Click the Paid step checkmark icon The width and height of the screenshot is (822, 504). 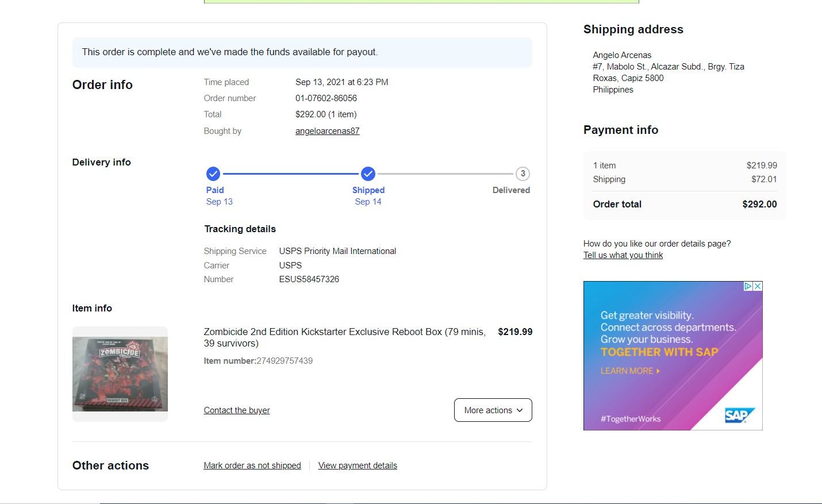pyautogui.click(x=213, y=174)
